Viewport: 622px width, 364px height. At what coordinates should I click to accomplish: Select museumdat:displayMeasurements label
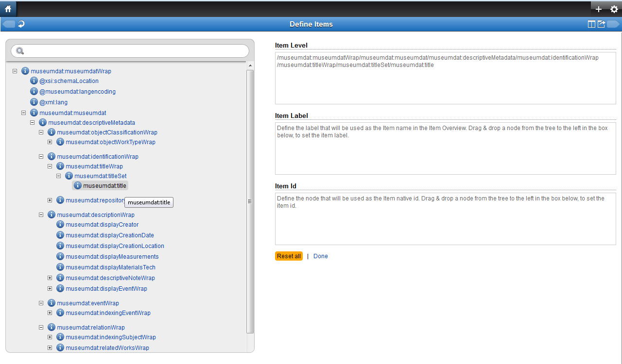[x=112, y=256]
